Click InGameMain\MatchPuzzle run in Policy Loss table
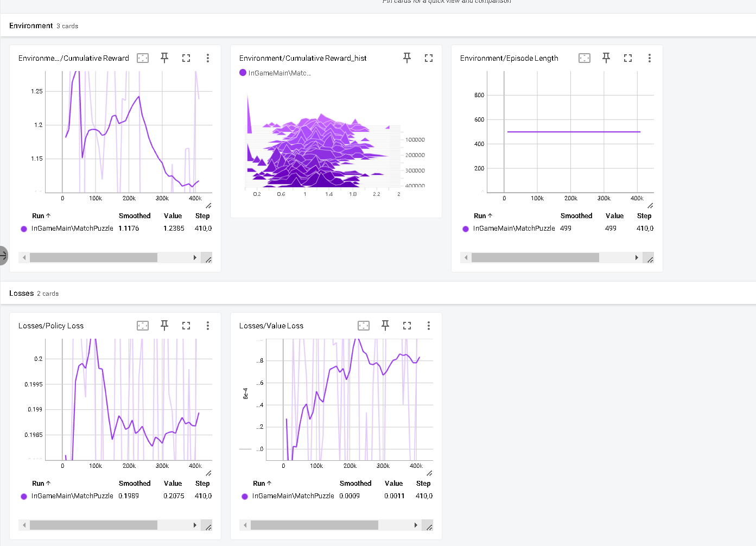This screenshot has width=756, height=546. [x=72, y=496]
